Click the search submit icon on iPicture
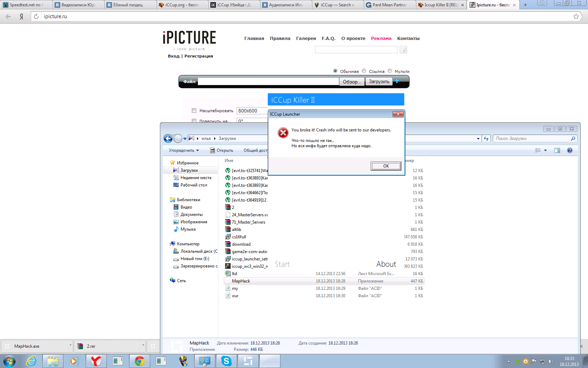This screenshot has width=588, height=368. tap(403, 50)
